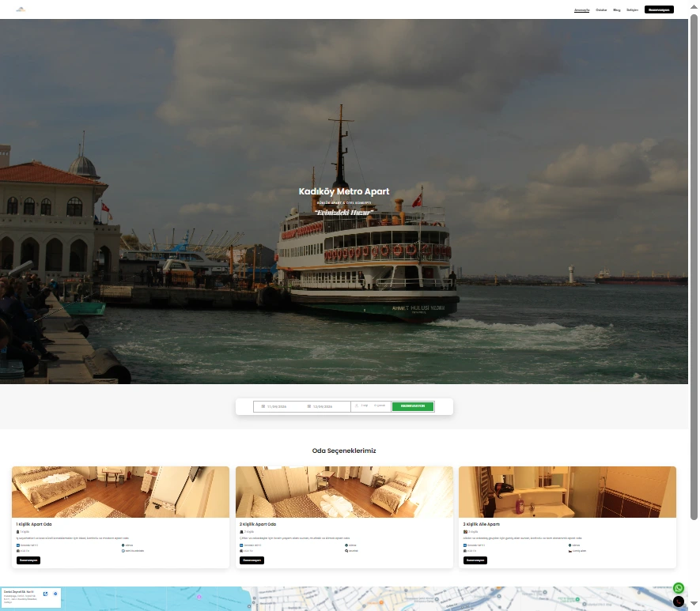
Task: Click the floating phone call icon
Action: (x=678, y=602)
